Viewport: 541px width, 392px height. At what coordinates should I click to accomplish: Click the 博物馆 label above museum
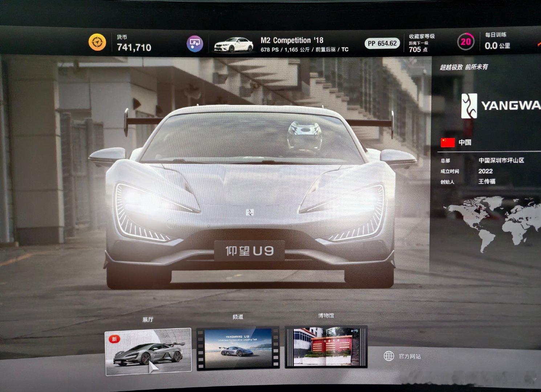(326, 315)
